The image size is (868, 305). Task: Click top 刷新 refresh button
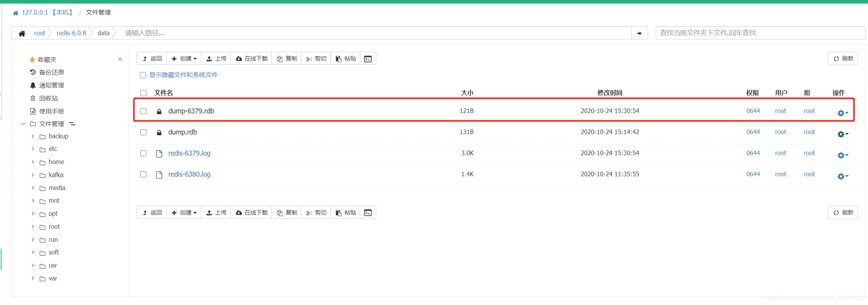tap(843, 59)
